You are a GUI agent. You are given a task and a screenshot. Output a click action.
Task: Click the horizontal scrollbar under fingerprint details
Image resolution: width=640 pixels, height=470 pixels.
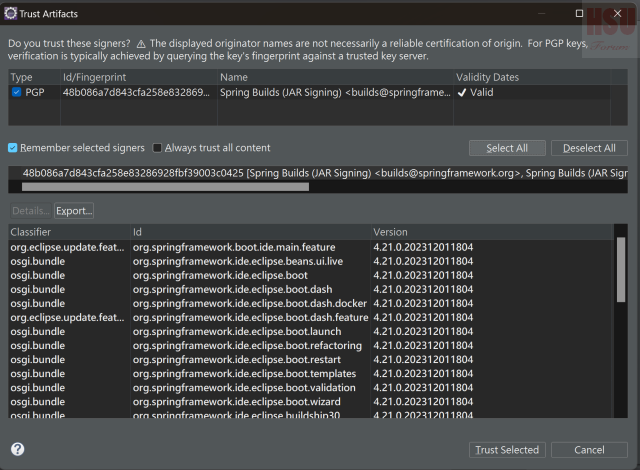tap(150, 186)
